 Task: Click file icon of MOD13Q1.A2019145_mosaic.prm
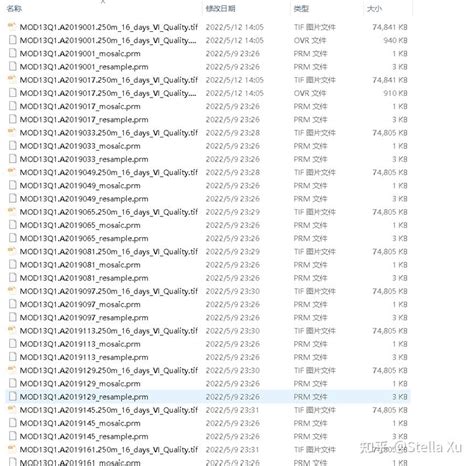[12, 423]
